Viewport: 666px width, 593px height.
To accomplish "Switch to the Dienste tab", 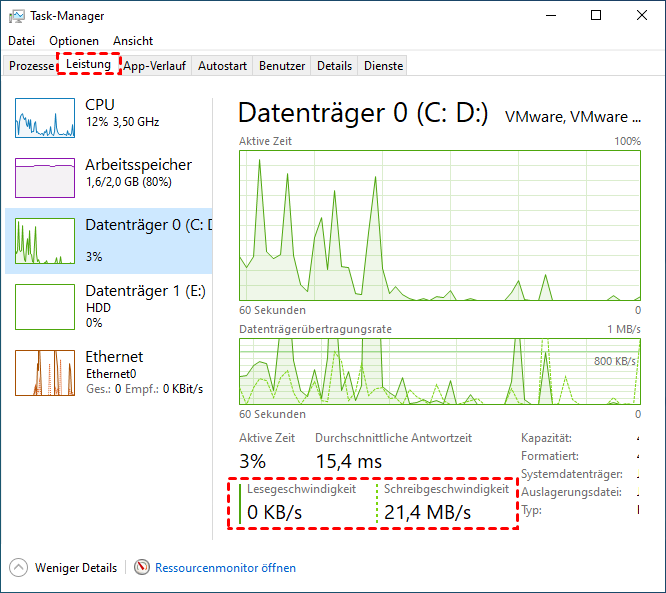I will coord(383,66).
